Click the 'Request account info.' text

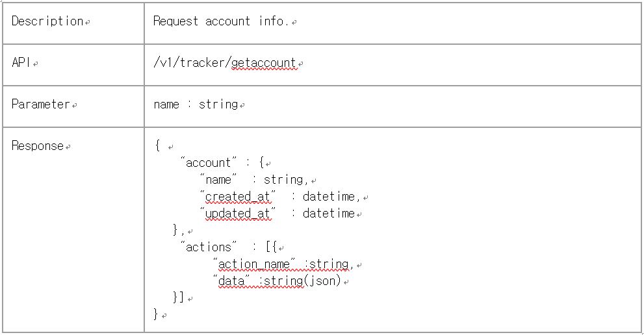point(220,21)
